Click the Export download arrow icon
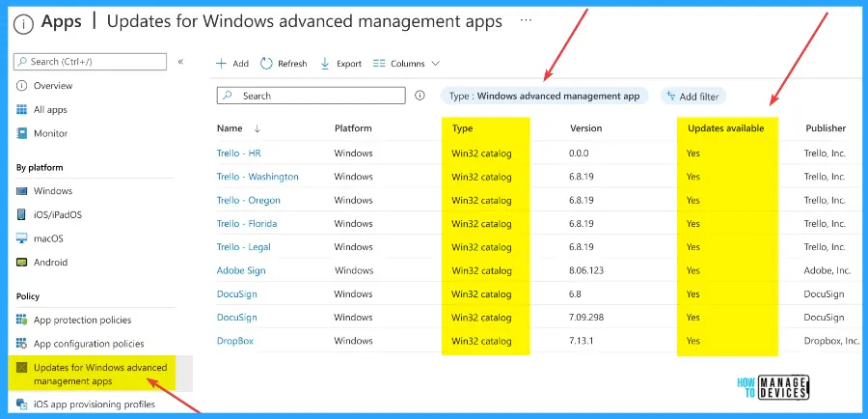 pyautogui.click(x=325, y=63)
